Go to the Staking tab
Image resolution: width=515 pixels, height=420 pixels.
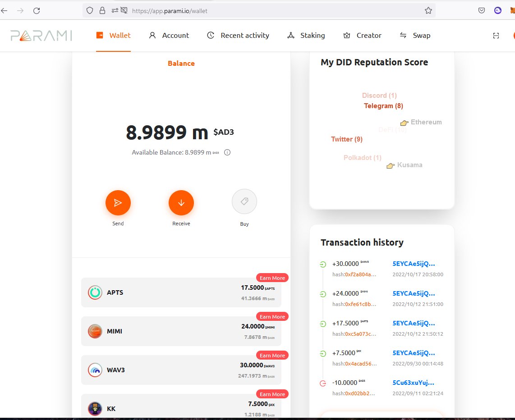306,36
